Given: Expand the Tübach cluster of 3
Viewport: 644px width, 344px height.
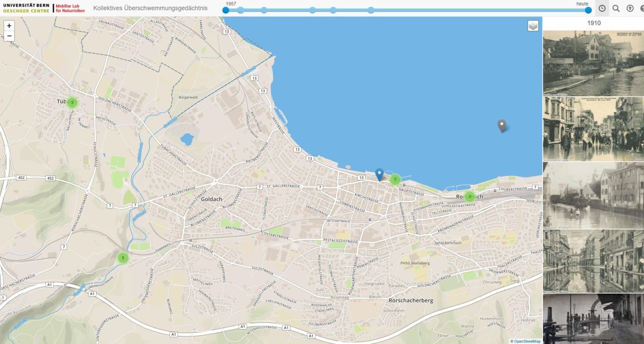Looking at the screenshot, I should (x=72, y=103).
